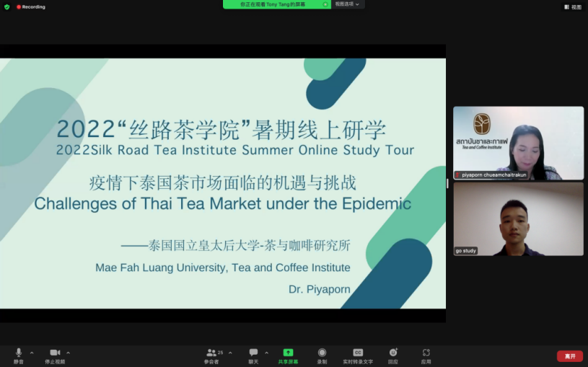
Task: Expand the chat options chevron
Action: (267, 353)
